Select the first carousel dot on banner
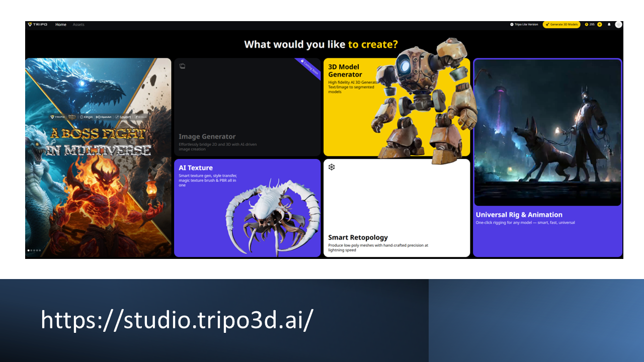 [28, 250]
